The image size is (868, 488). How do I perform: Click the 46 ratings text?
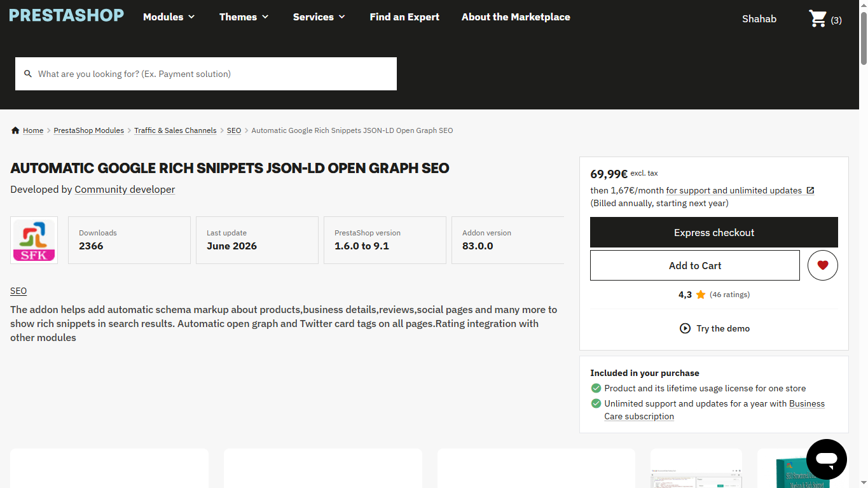click(729, 295)
